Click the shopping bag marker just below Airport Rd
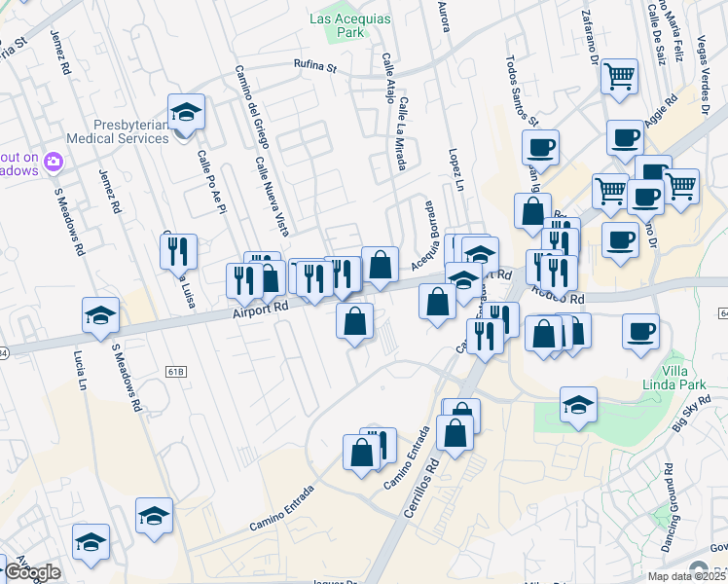Viewport: 728px width, 584px height. (x=355, y=320)
